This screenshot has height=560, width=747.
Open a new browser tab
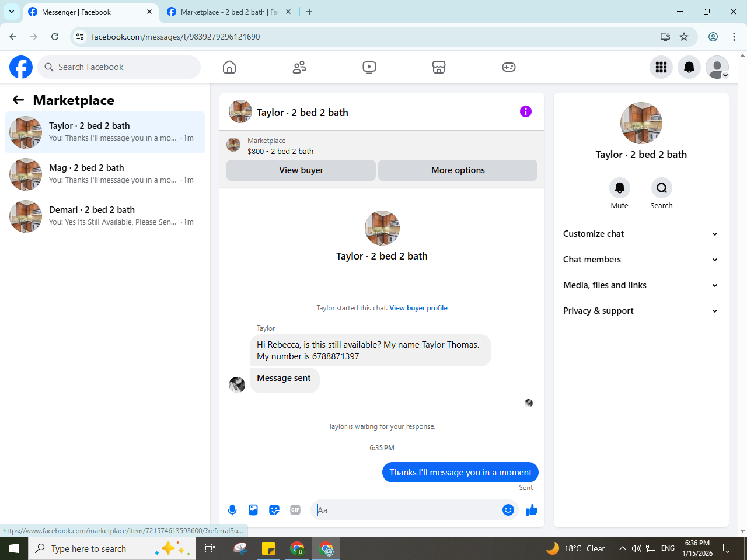point(309,12)
